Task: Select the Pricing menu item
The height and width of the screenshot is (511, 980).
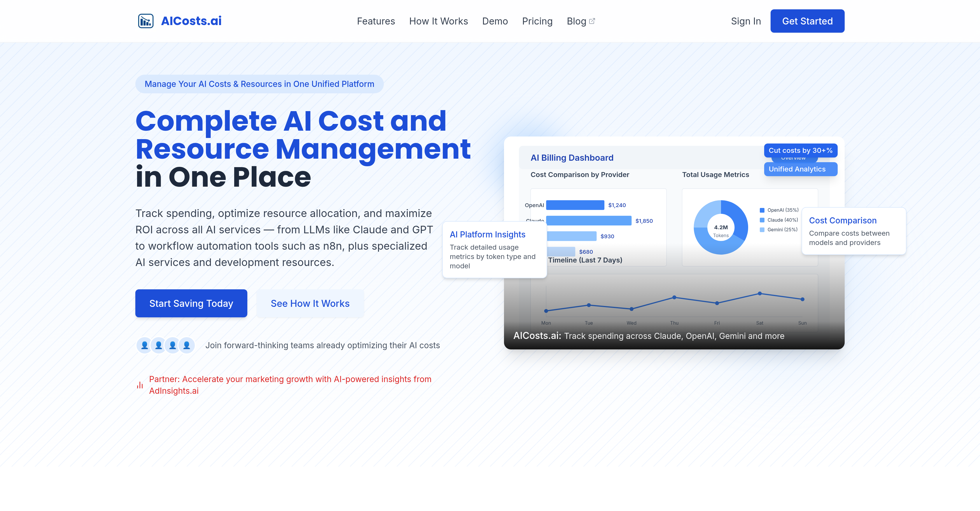Action: pos(537,21)
